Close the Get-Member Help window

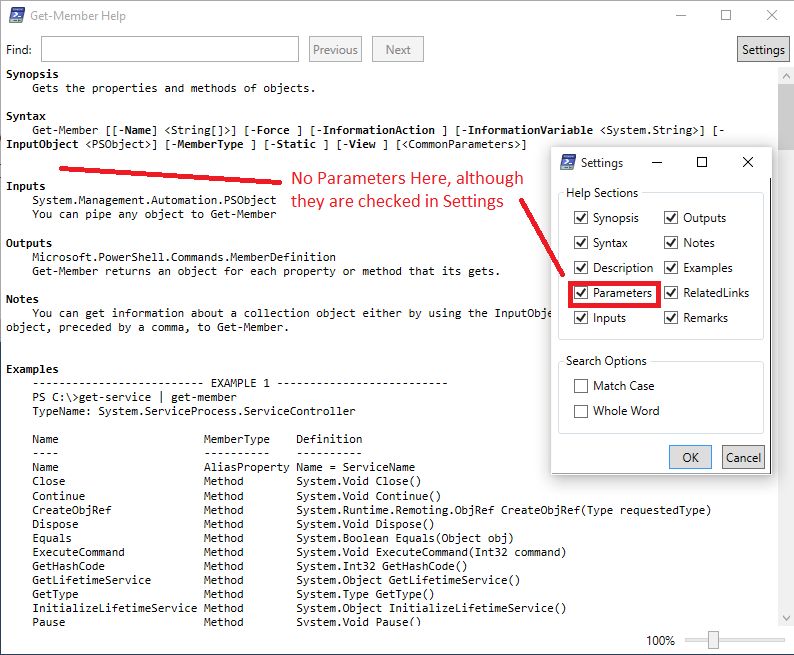[772, 15]
